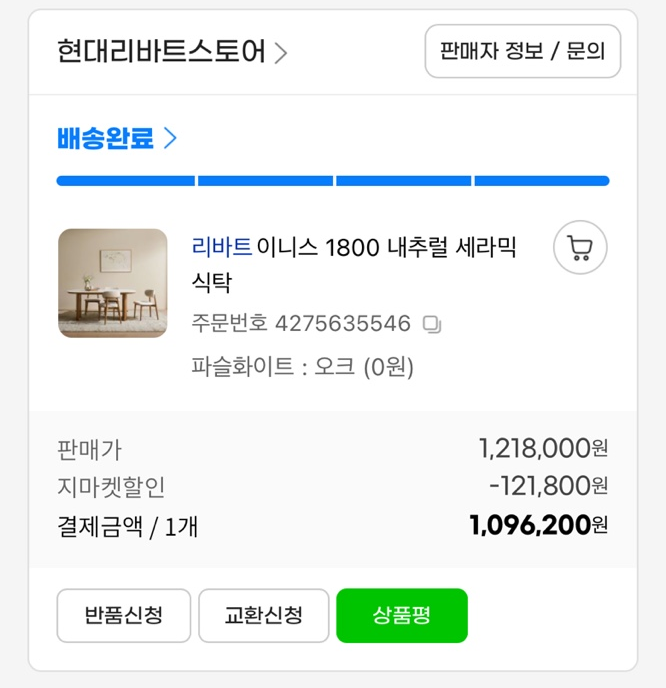
Task: Select order number 4275635546 text
Action: point(342,324)
